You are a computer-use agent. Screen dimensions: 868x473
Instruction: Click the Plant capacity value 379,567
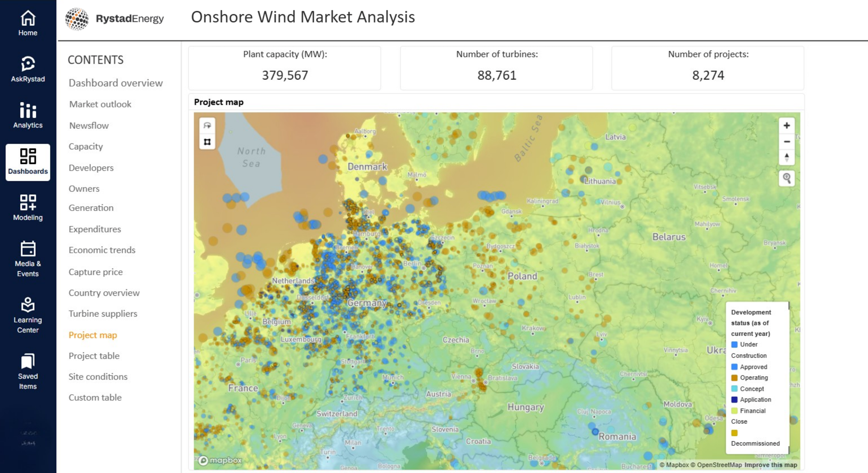285,76
